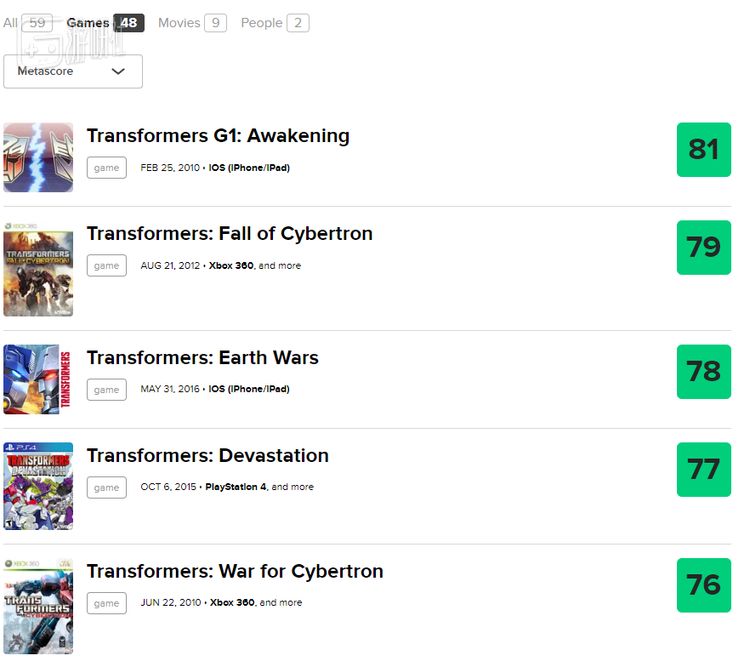Open Transformers G1: Awakening title link
The image size is (750, 667).
[218, 136]
